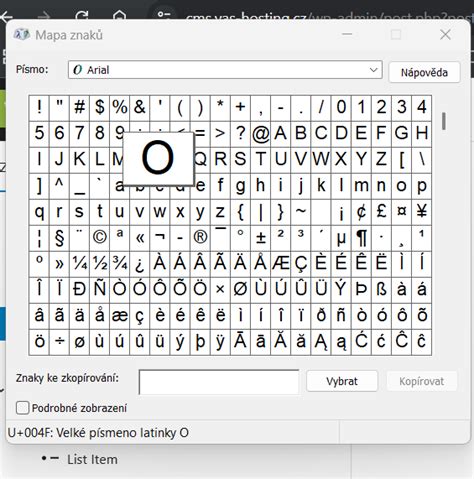Click the browser reload icon behind dialog
The image size is (474, 479).
point(82,15)
